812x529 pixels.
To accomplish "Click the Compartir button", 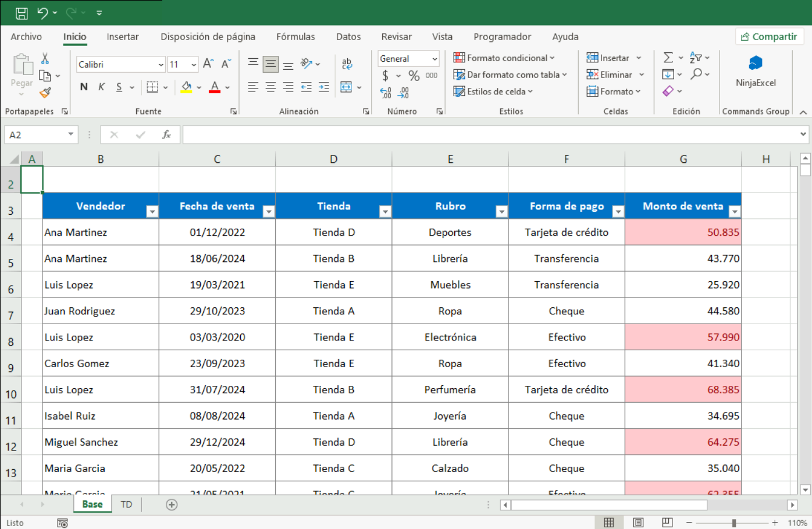I will click(x=770, y=37).
